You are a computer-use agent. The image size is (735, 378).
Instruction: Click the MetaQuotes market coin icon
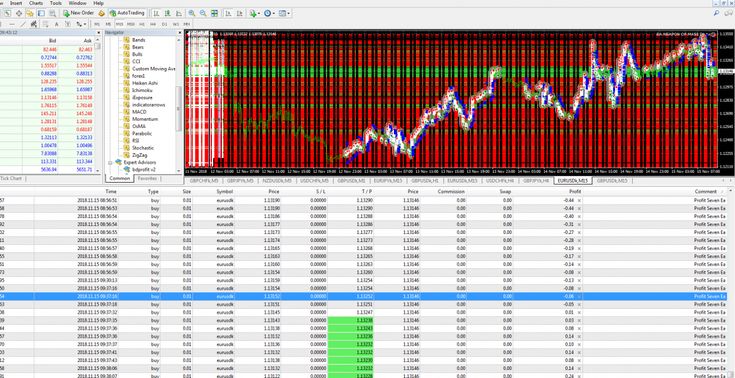101,13
